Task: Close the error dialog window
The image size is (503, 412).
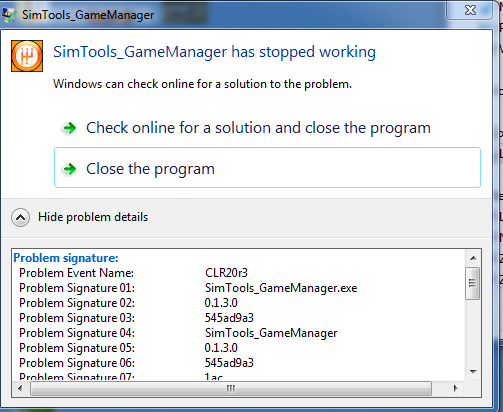Action: click(x=470, y=10)
